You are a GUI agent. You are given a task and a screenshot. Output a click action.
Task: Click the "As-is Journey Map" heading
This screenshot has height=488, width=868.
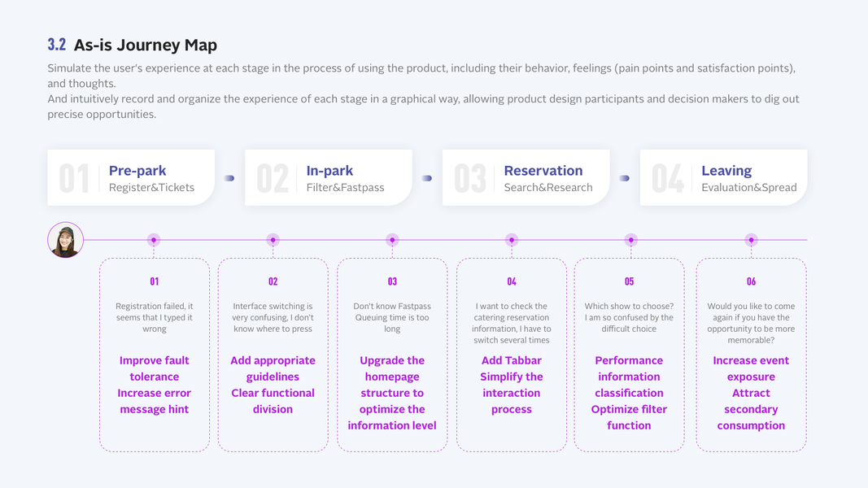(146, 45)
